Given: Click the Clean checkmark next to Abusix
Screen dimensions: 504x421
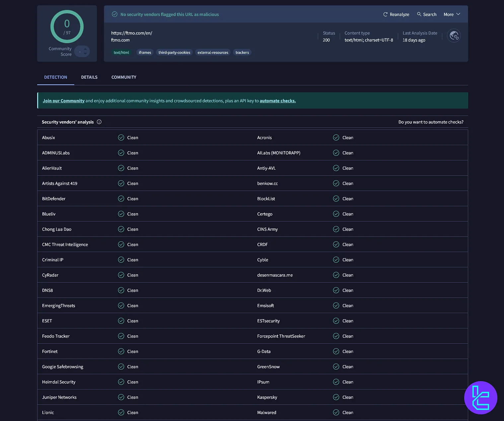Looking at the screenshot, I should pos(121,137).
